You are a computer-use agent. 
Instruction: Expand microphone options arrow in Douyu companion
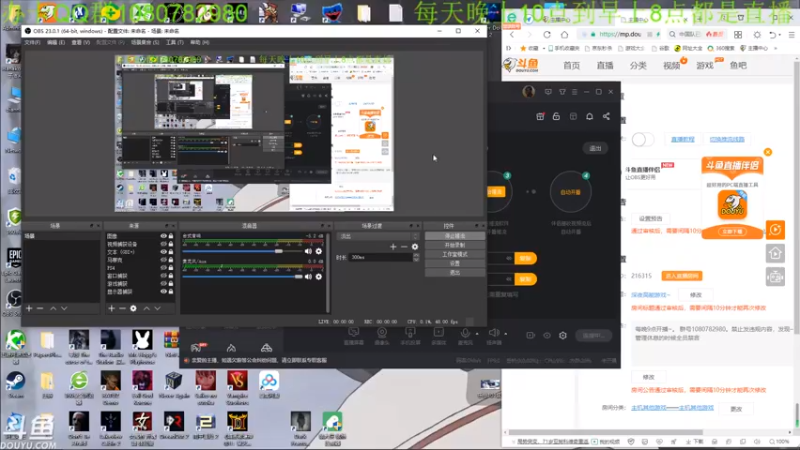tap(477, 334)
